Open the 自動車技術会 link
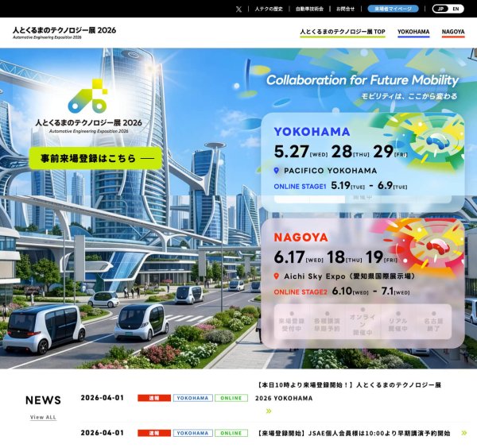477x448 pixels. [x=309, y=9]
